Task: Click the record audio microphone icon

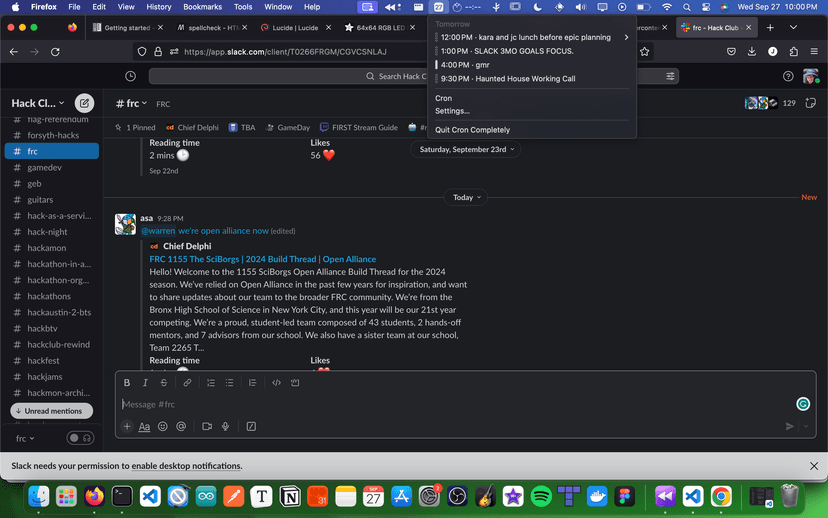Action: coord(226,426)
